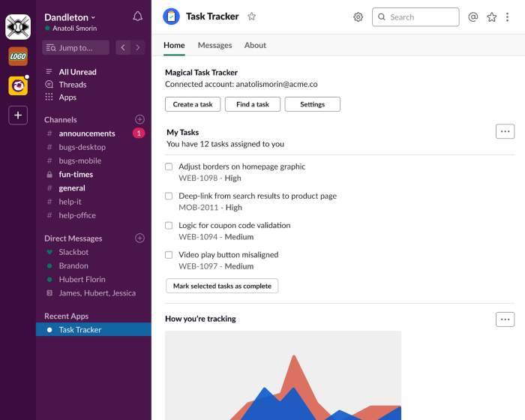Switch to the Home tab
This screenshot has width=525, height=420.
pyautogui.click(x=174, y=45)
